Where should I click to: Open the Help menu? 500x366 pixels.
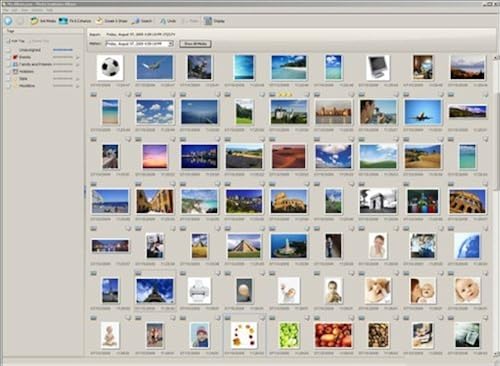[x=49, y=10]
